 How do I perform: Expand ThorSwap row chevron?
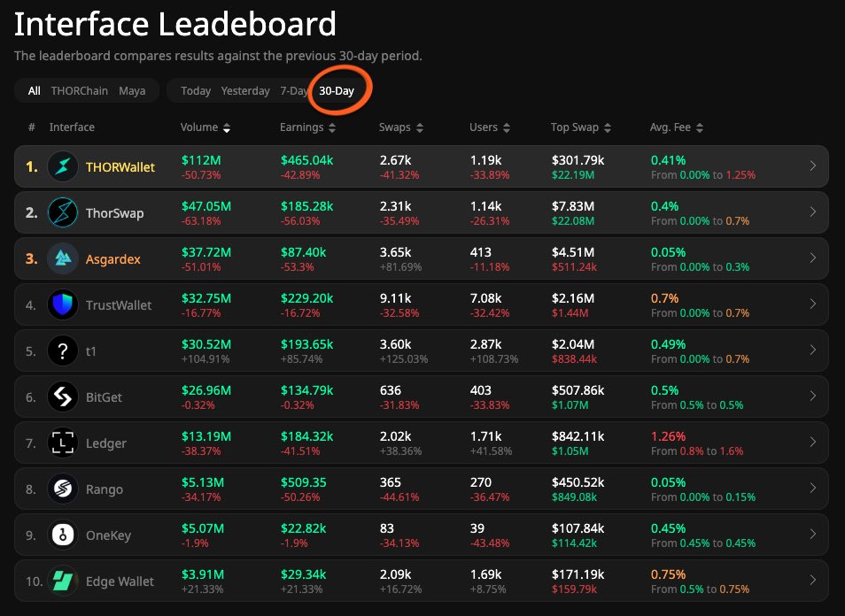812,212
